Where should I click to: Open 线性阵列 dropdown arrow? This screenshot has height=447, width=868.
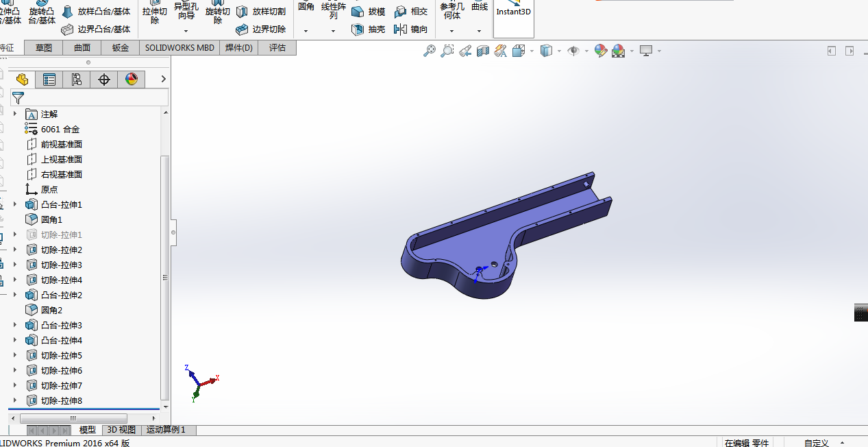coord(334,31)
